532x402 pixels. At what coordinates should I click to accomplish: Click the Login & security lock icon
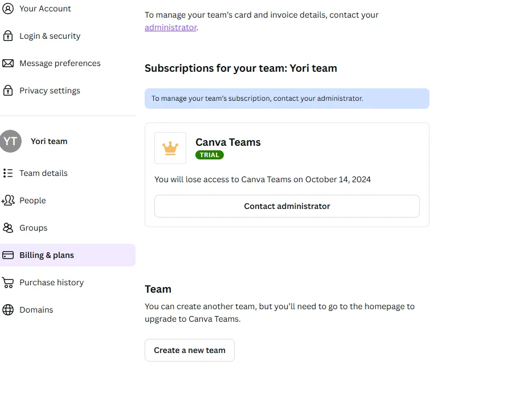click(x=8, y=36)
